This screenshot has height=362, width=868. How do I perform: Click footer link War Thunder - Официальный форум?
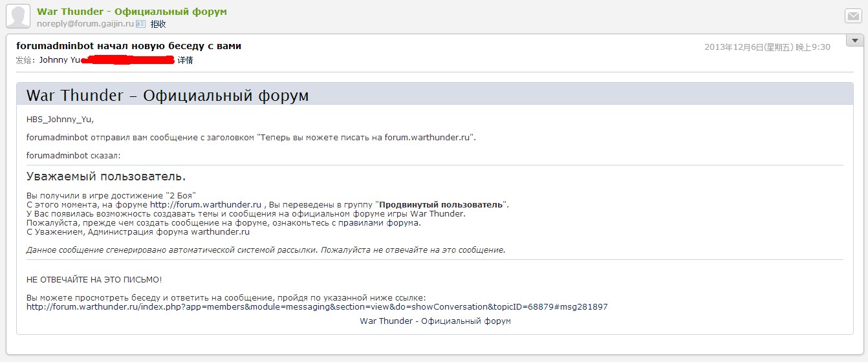pyautogui.click(x=435, y=321)
